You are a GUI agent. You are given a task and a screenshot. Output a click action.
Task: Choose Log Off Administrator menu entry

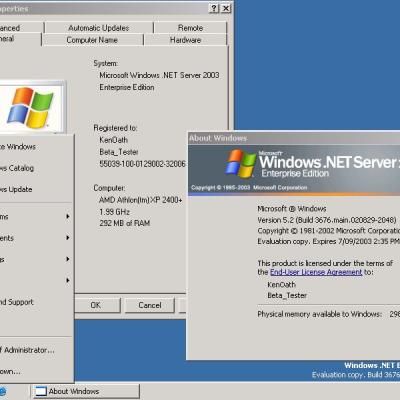tap(36, 350)
